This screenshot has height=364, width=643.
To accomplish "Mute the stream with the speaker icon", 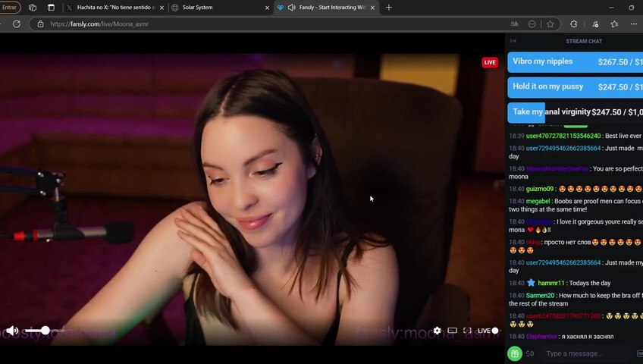I will [11, 331].
